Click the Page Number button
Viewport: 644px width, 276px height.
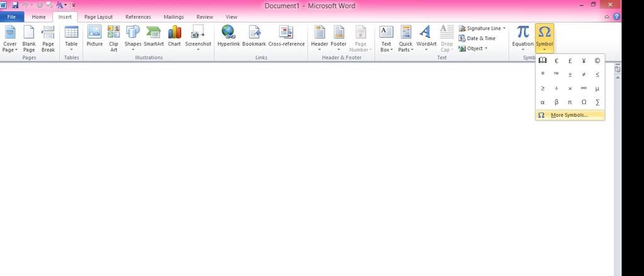pyautogui.click(x=360, y=39)
